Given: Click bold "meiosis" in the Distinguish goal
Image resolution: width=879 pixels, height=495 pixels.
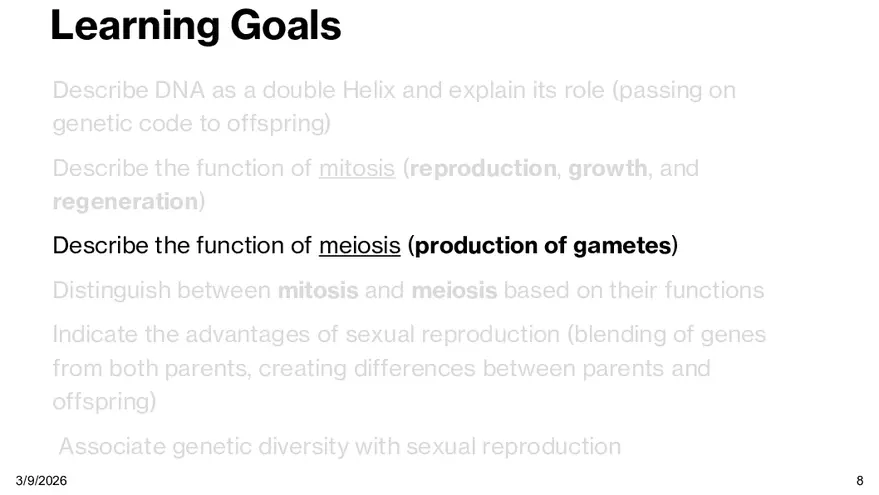Looking at the screenshot, I should click(454, 291).
